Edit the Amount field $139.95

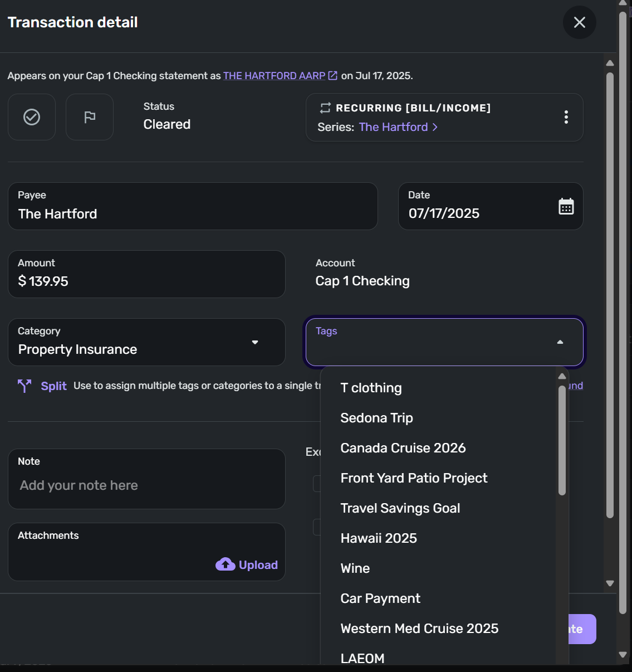(146, 274)
